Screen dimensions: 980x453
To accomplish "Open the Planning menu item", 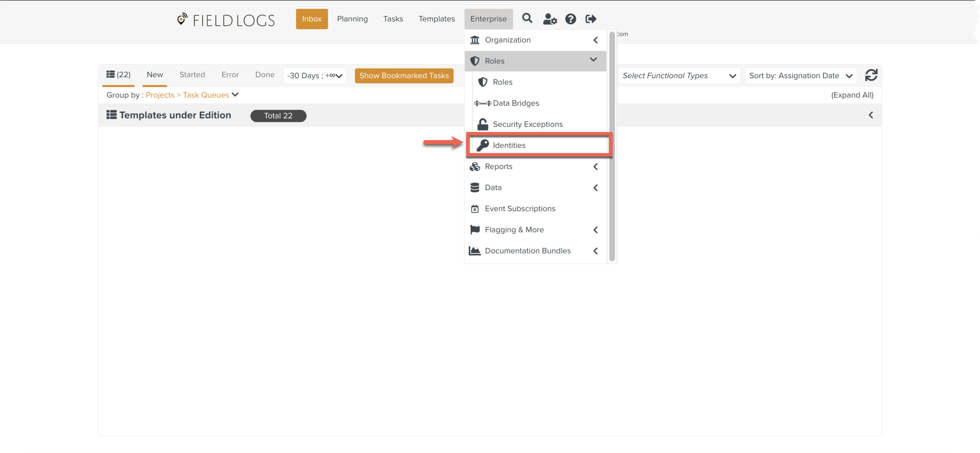I will click(352, 19).
